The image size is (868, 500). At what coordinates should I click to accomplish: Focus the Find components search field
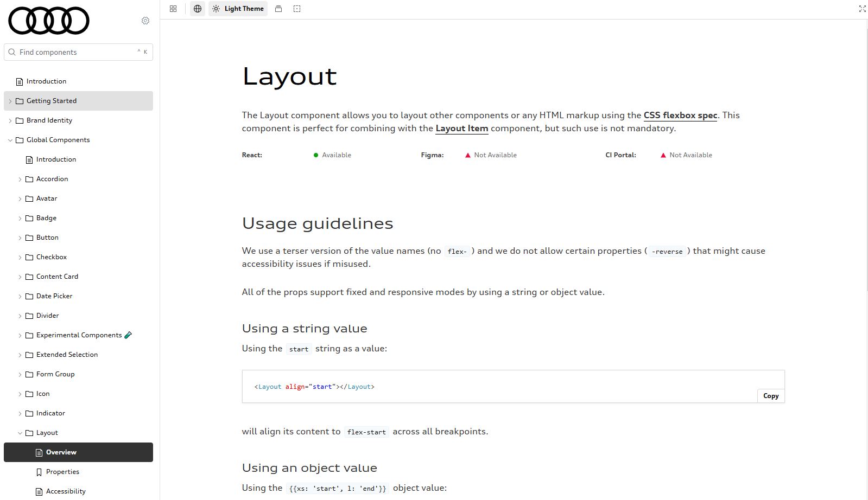tap(76, 52)
